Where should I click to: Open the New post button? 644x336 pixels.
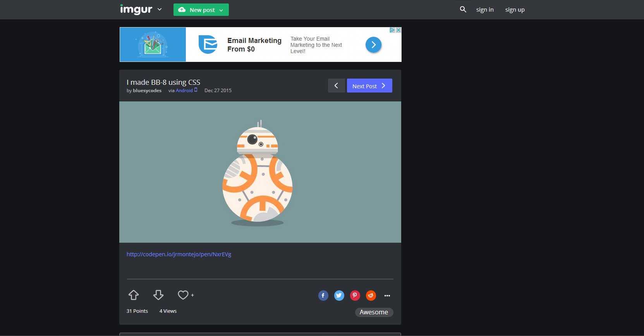pos(201,10)
